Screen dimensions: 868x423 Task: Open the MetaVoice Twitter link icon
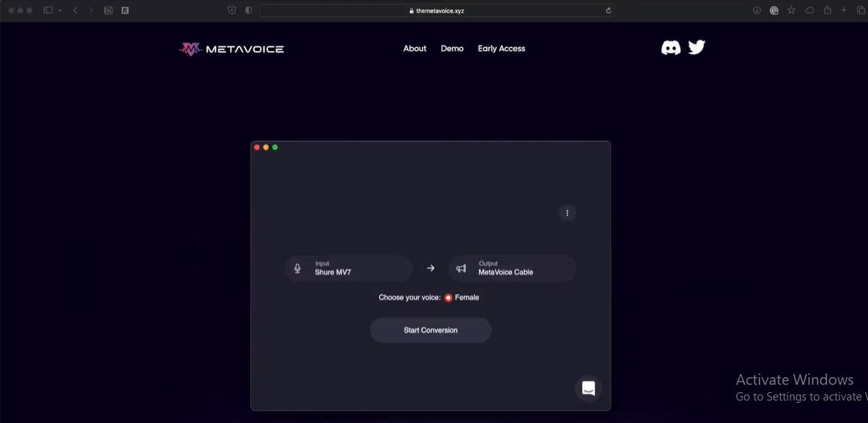pos(696,47)
